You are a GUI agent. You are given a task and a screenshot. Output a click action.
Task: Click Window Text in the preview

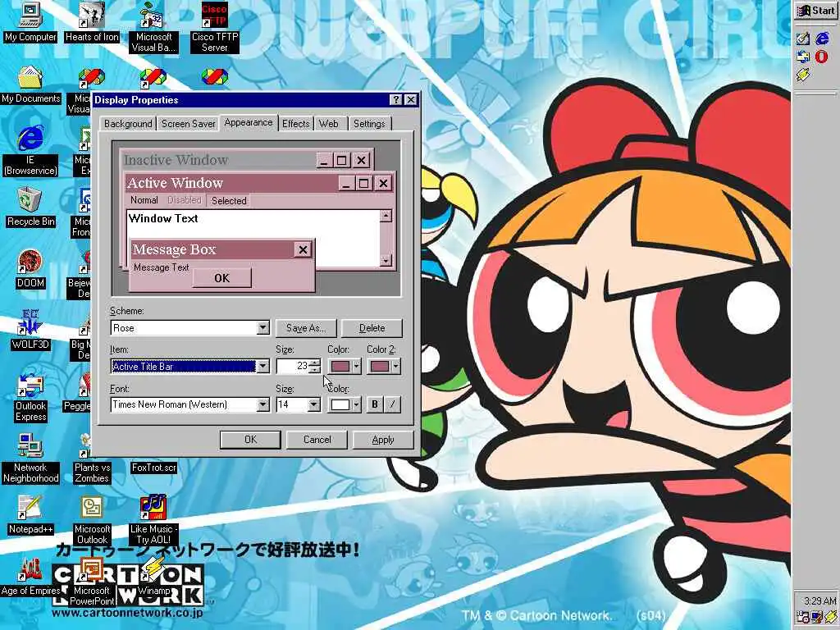pos(163,218)
